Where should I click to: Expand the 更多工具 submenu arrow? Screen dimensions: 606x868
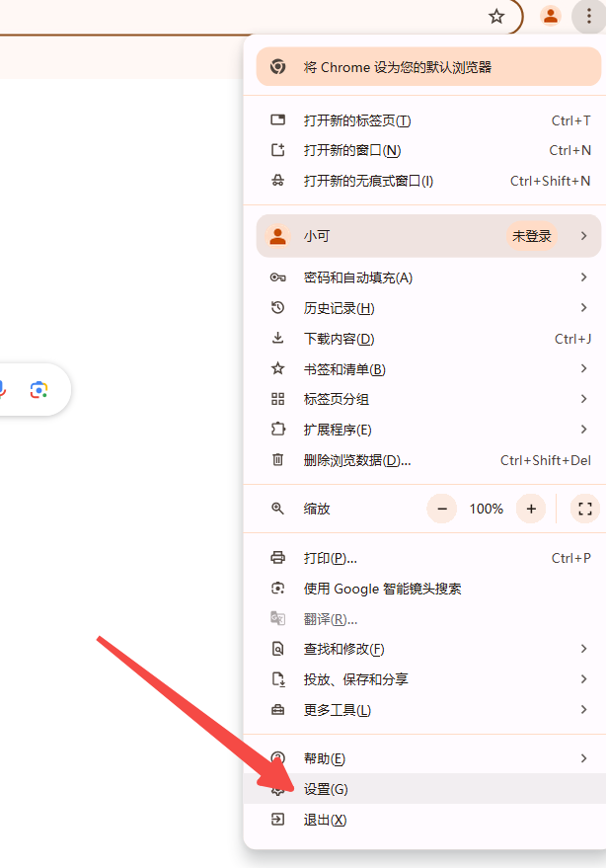[x=584, y=709]
